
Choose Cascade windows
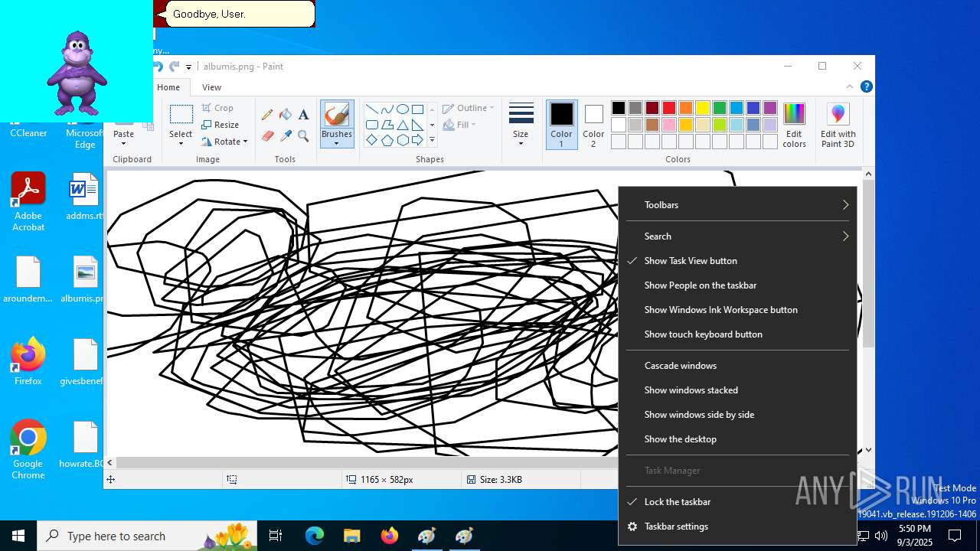(737, 366)
